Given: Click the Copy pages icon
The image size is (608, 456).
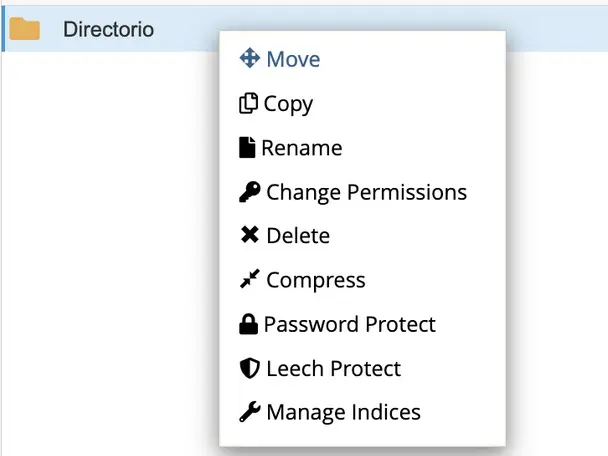Looking at the screenshot, I should point(248,103).
